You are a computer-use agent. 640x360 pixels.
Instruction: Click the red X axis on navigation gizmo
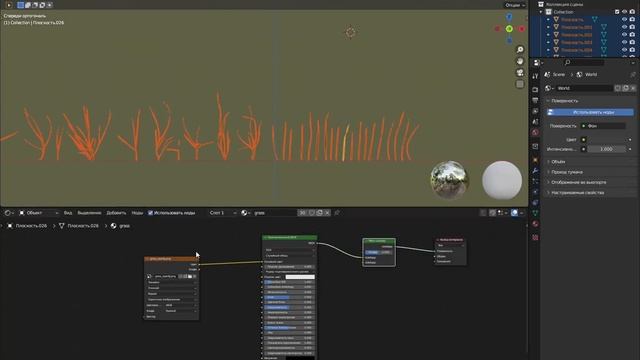[522, 29]
